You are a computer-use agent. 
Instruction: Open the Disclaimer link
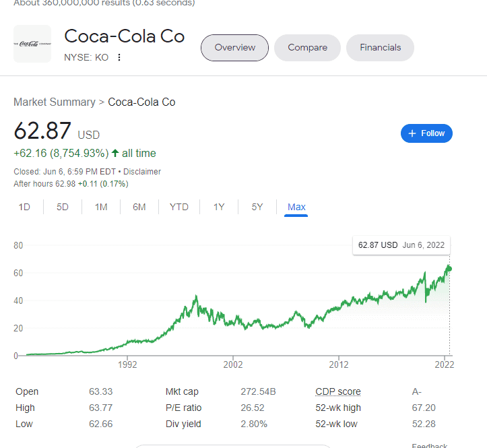142,172
